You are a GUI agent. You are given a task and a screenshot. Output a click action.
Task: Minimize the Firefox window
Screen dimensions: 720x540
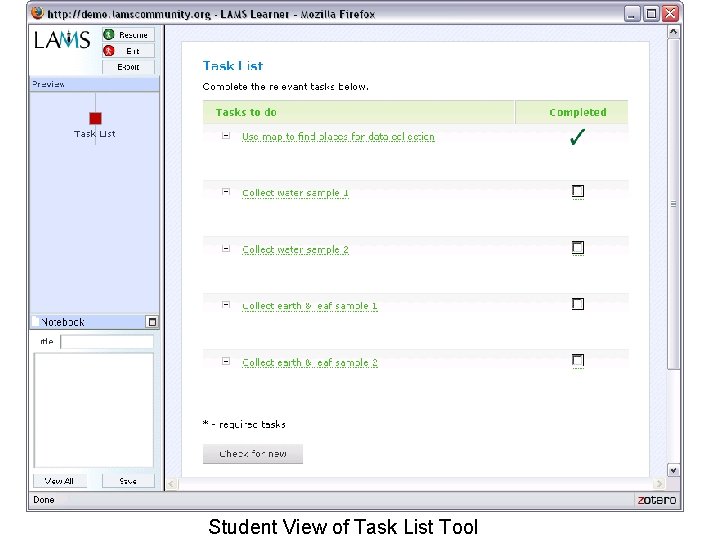632,13
